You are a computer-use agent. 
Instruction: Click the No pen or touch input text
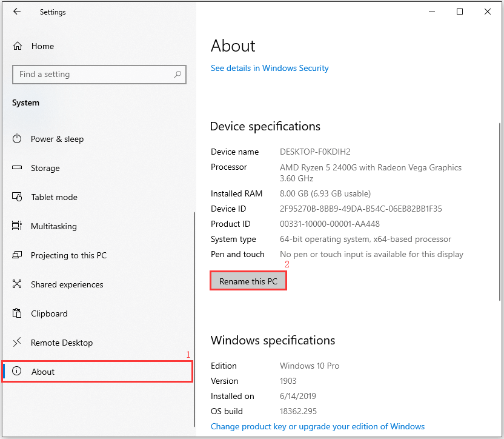pos(371,254)
